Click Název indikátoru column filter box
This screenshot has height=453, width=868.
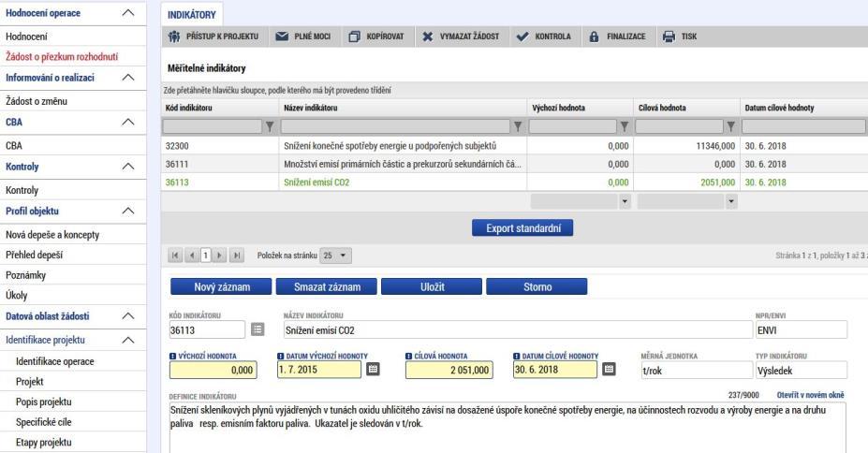point(395,126)
